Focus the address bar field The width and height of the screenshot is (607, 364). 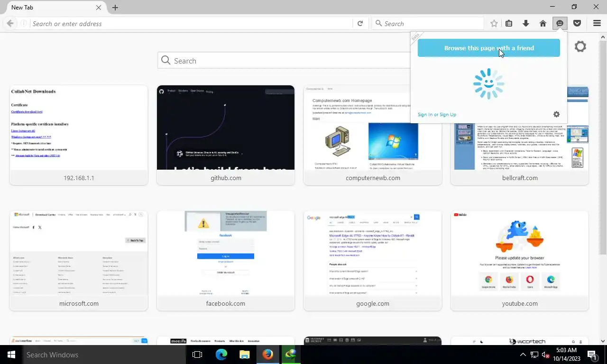192,23
